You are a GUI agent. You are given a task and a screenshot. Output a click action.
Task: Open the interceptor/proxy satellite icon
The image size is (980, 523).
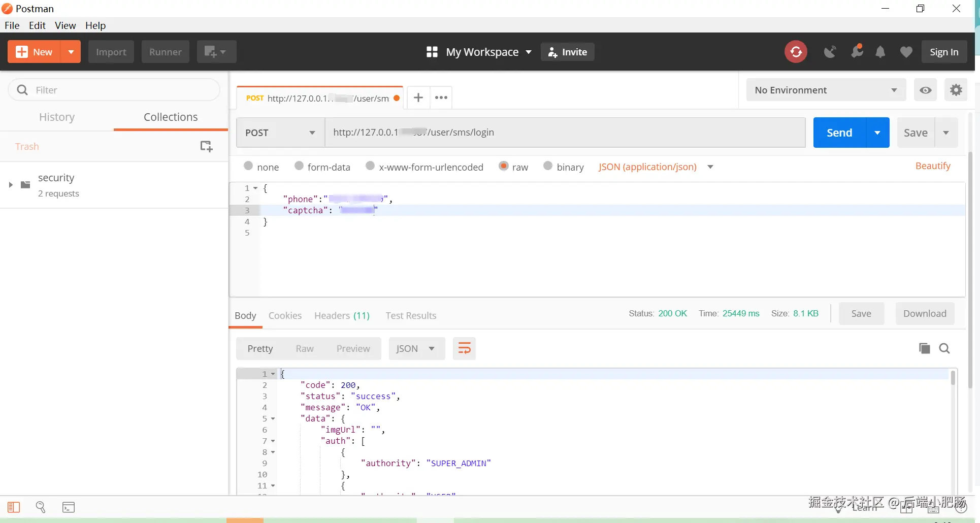click(830, 52)
